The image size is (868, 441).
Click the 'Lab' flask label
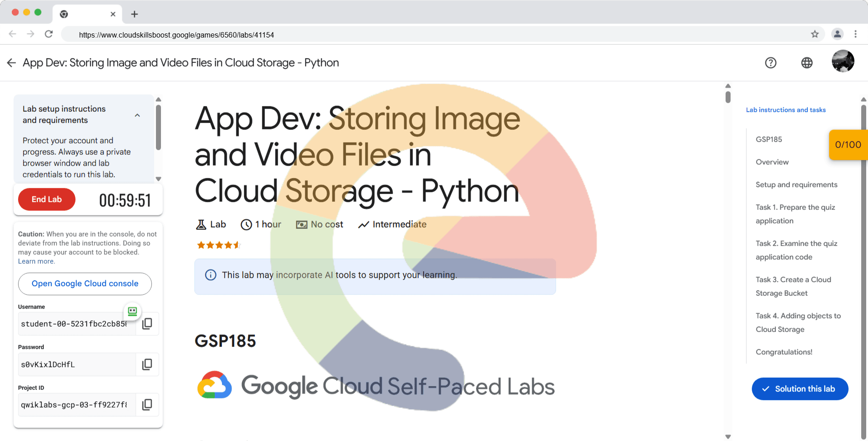click(x=211, y=224)
